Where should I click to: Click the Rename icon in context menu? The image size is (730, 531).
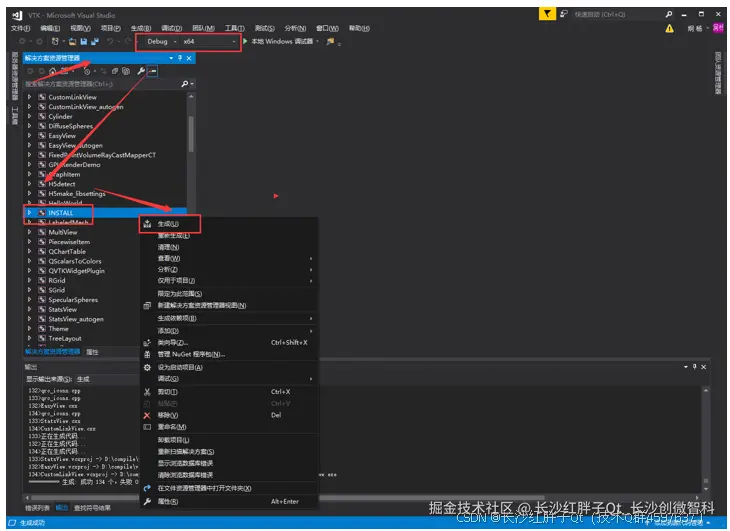[x=147, y=427]
